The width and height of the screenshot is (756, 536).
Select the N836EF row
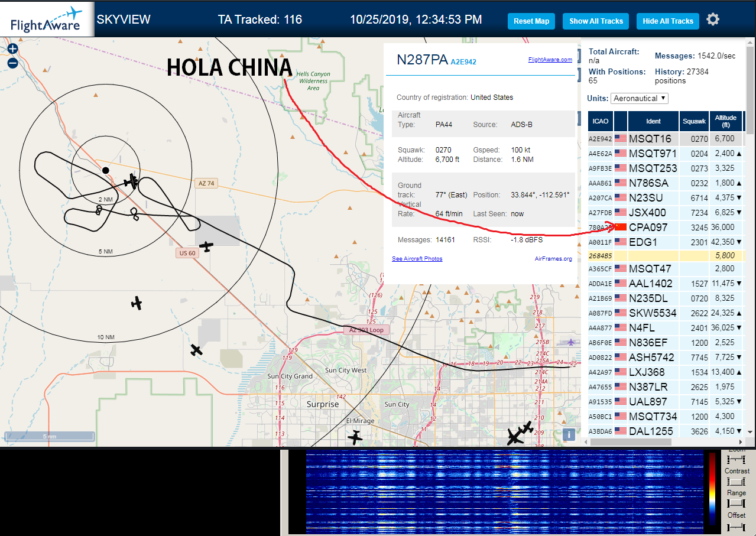point(666,343)
